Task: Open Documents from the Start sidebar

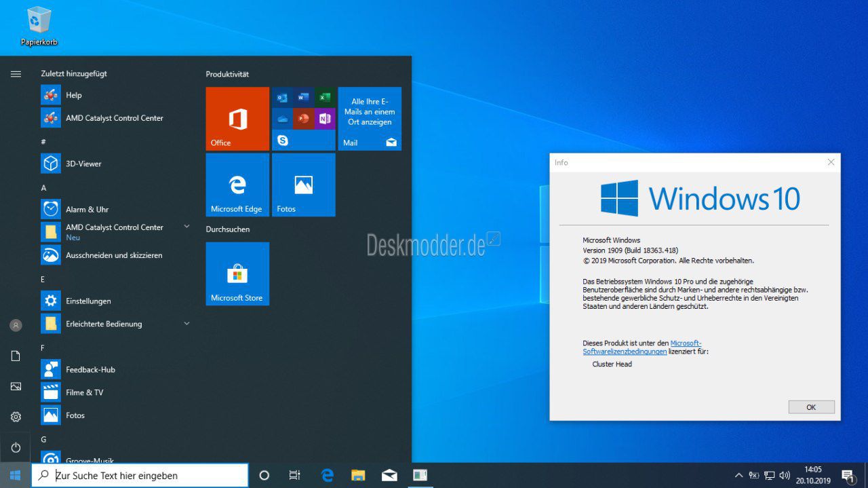Action: coord(16,356)
